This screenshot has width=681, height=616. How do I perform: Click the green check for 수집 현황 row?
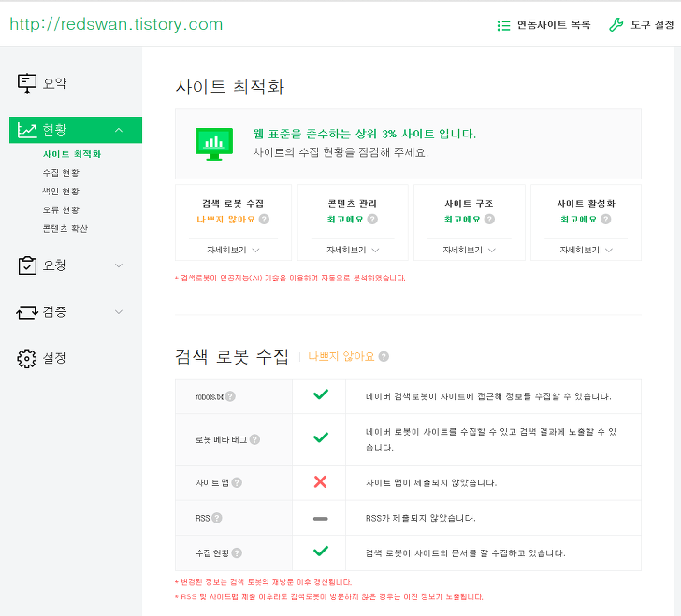(x=321, y=551)
